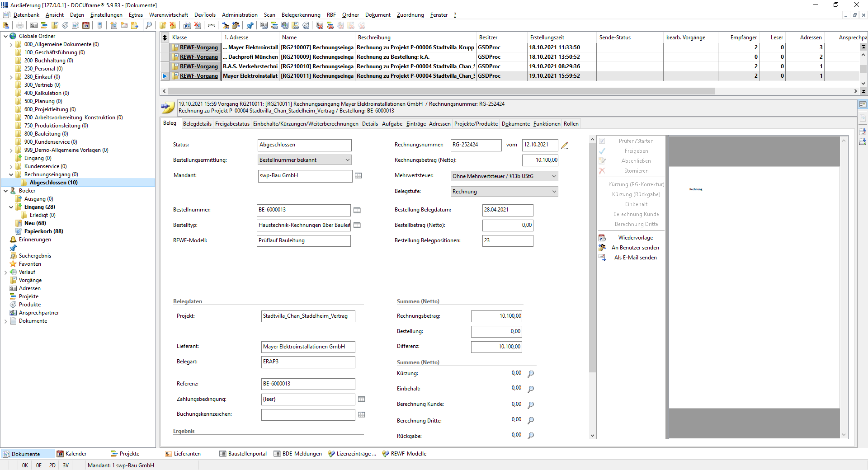The width and height of the screenshot is (868, 470).
Task: Toggle the 0E status bar indicator
Action: tap(39, 465)
